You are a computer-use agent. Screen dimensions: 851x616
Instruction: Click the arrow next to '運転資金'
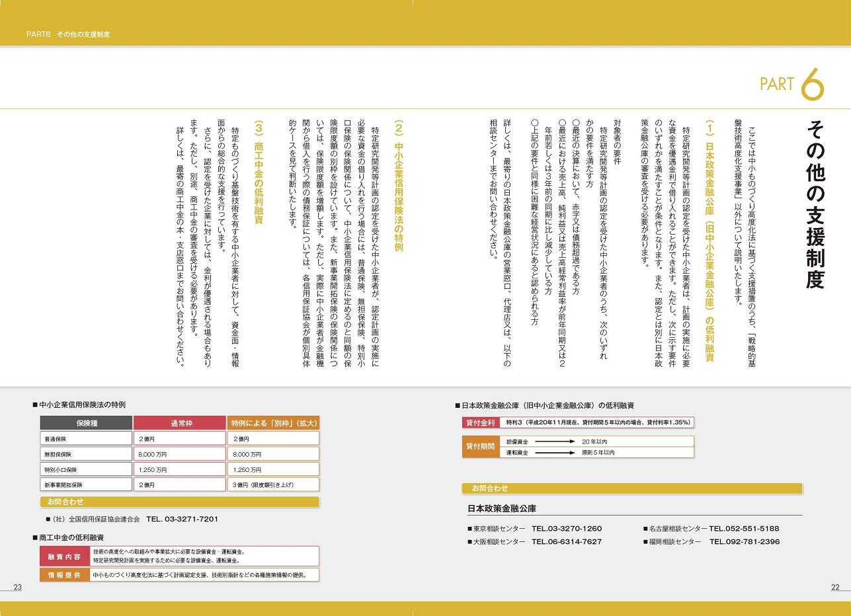[x=554, y=453]
